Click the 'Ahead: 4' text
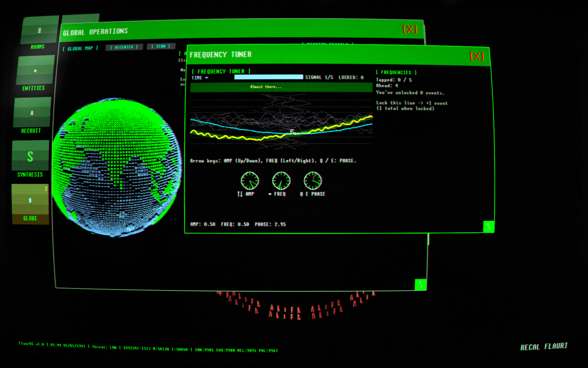 tap(387, 86)
